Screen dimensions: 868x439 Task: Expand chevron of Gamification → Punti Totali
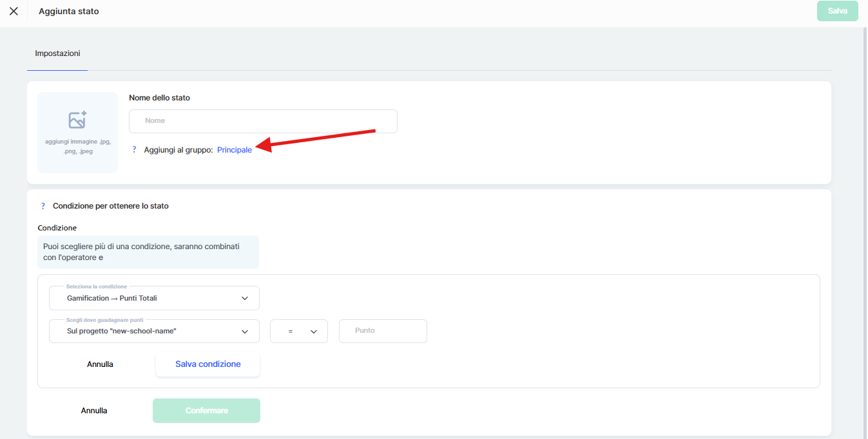(245, 298)
